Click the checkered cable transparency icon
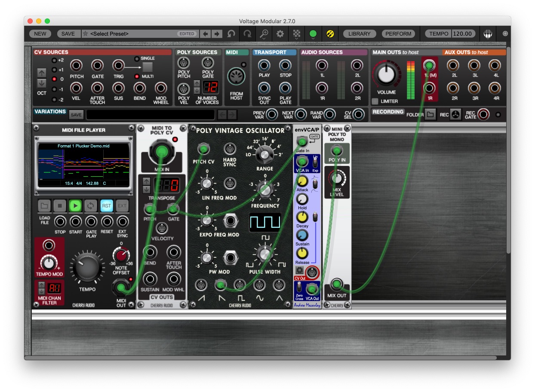The width and height of the screenshot is (535, 392). pos(297,34)
